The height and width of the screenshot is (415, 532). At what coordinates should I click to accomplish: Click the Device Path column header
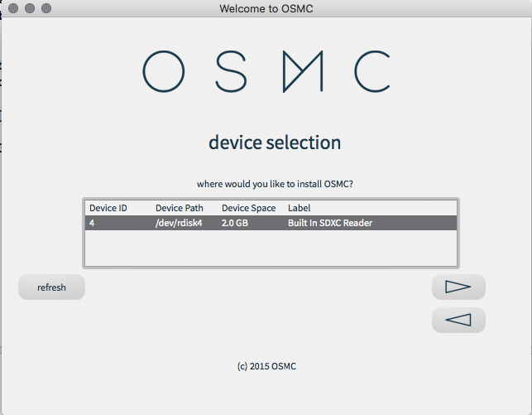180,208
